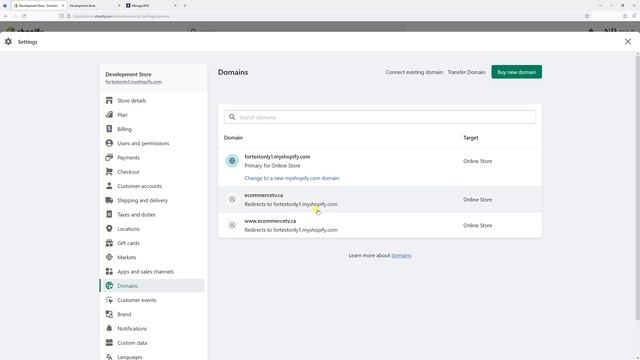Click the Domains globe icon in sidebar
Image resolution: width=640 pixels, height=360 pixels.
point(109,286)
